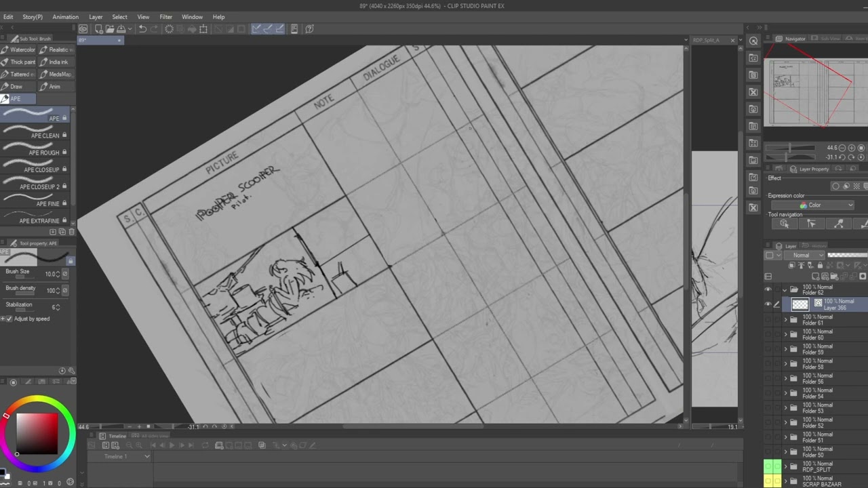
Task: Open the Window menu
Action: point(192,17)
